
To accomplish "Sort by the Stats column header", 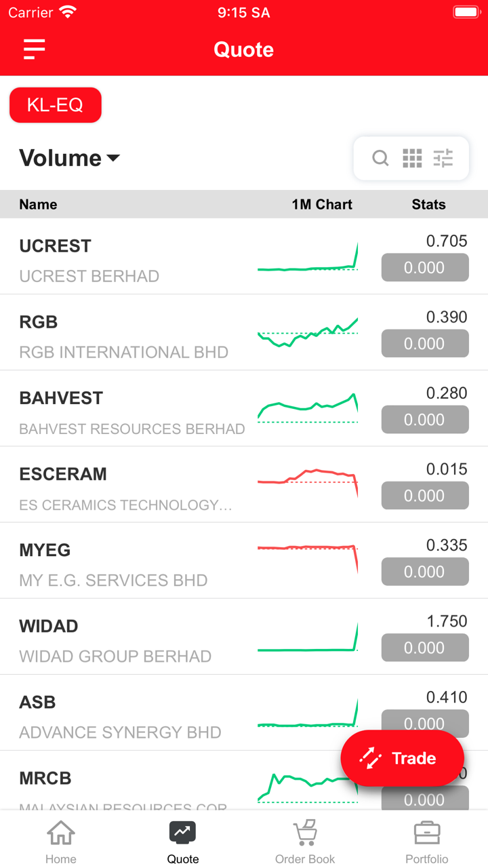I will click(x=428, y=205).
